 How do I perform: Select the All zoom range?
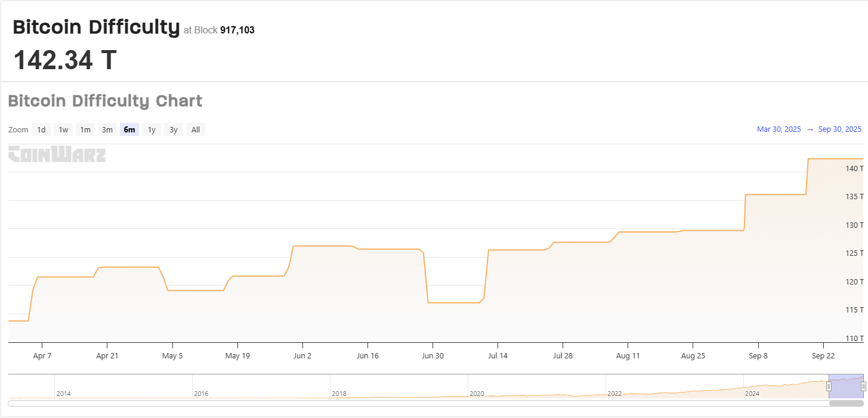point(195,129)
